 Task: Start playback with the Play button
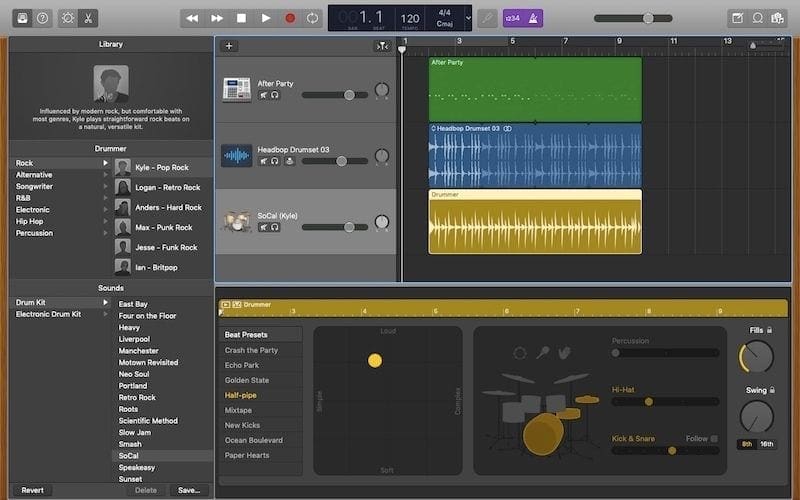(266, 18)
